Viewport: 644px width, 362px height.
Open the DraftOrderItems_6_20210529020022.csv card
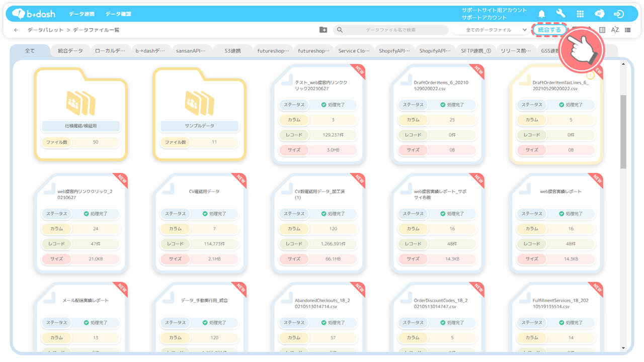[x=438, y=114]
